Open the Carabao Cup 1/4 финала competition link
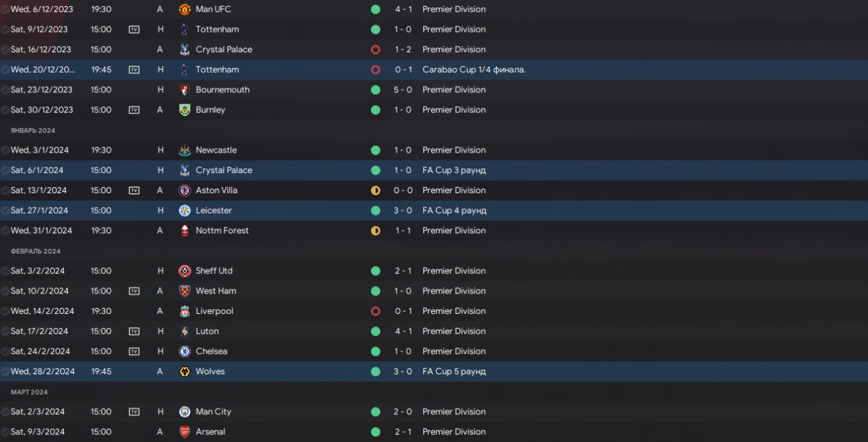This screenshot has width=868, height=442. pyautogui.click(x=474, y=70)
